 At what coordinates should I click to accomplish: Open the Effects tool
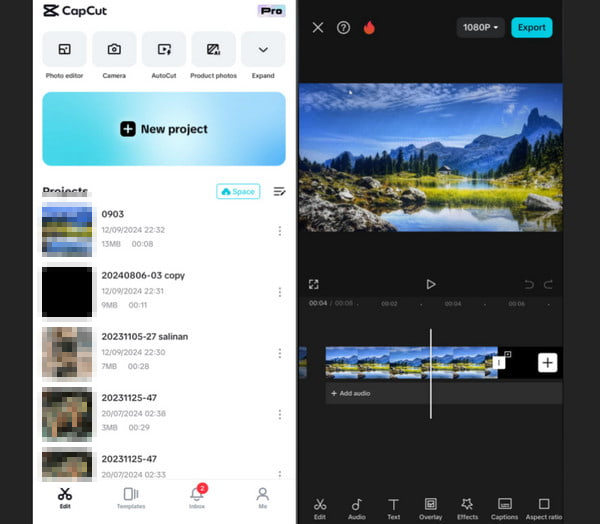pos(467,509)
